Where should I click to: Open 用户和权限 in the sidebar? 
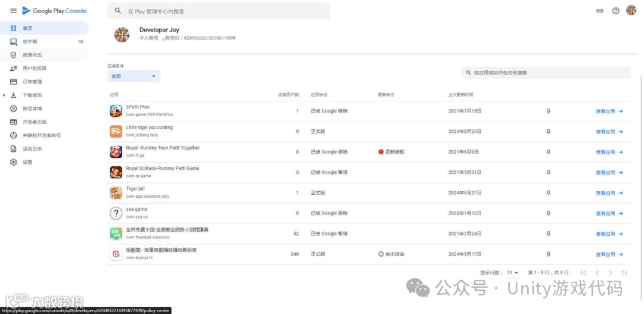[44, 68]
